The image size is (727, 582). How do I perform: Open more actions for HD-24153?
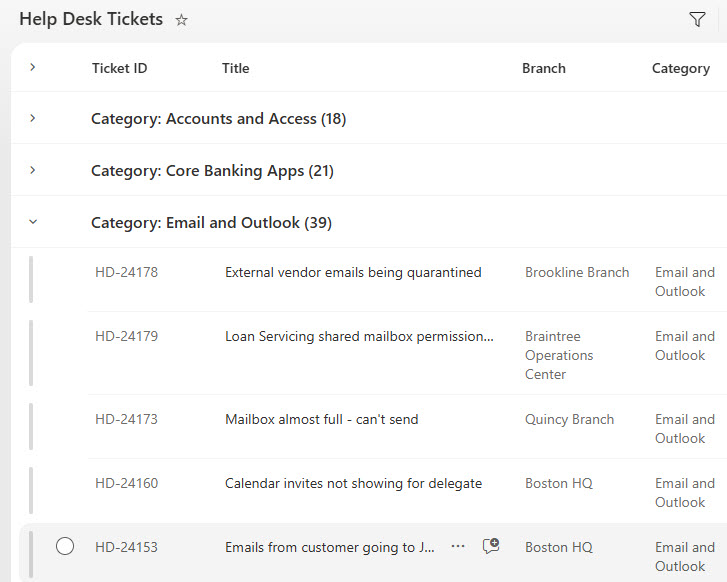point(458,546)
